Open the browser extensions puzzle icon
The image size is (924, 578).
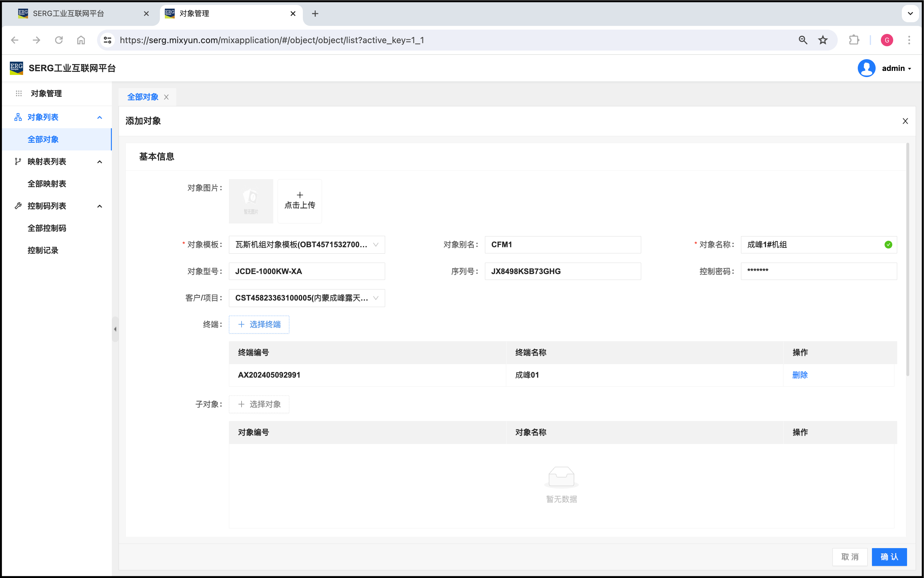(x=854, y=40)
